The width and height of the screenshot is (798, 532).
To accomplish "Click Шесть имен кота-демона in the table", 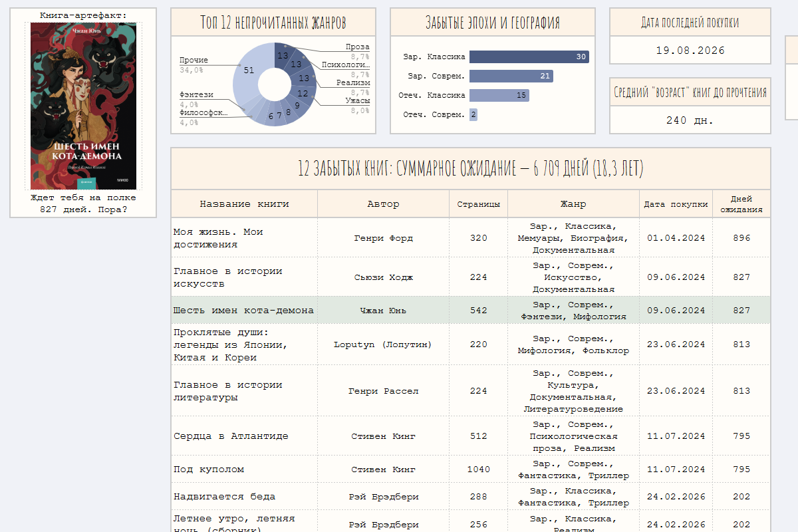I will [x=243, y=311].
